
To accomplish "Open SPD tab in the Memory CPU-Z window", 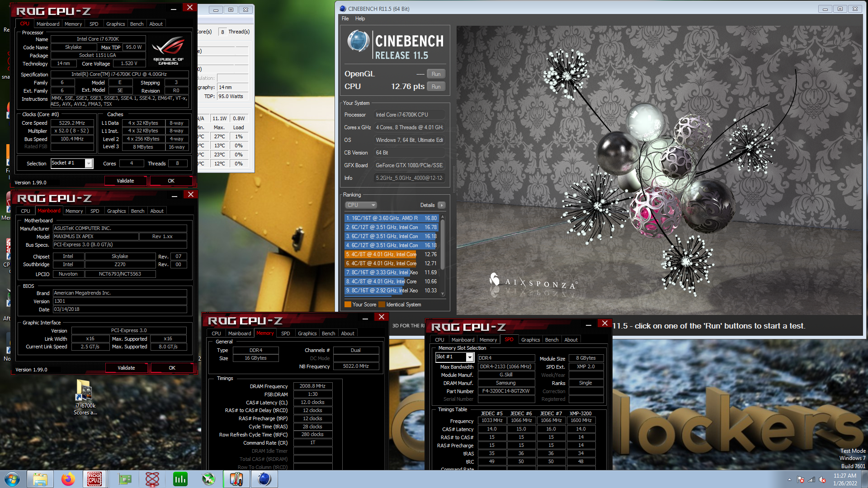I will tap(285, 333).
